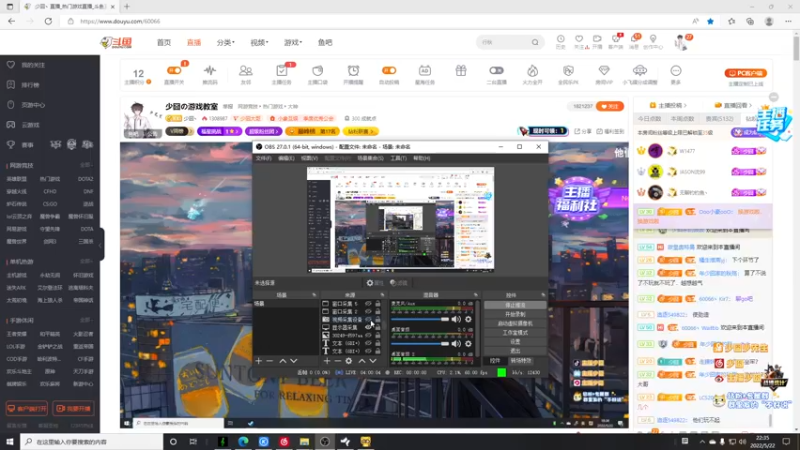The image size is (800, 450).
Task: Click the PC客户端 button
Action: tap(745, 73)
